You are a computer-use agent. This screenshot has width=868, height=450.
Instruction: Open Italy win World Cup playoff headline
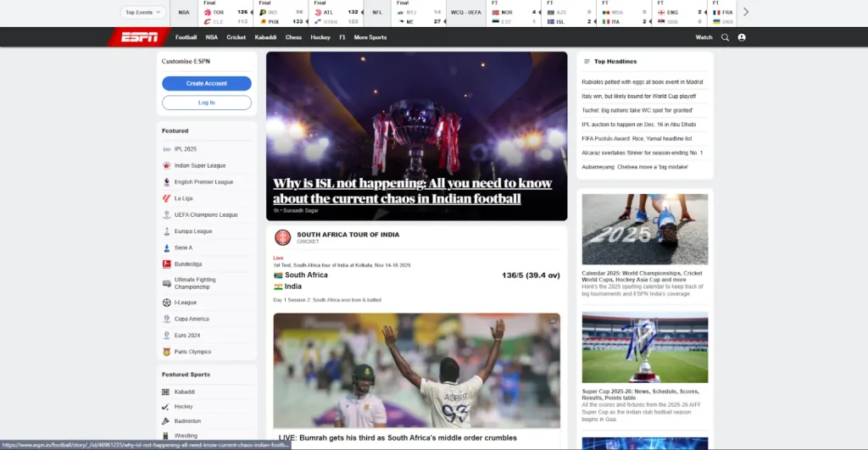pos(639,97)
